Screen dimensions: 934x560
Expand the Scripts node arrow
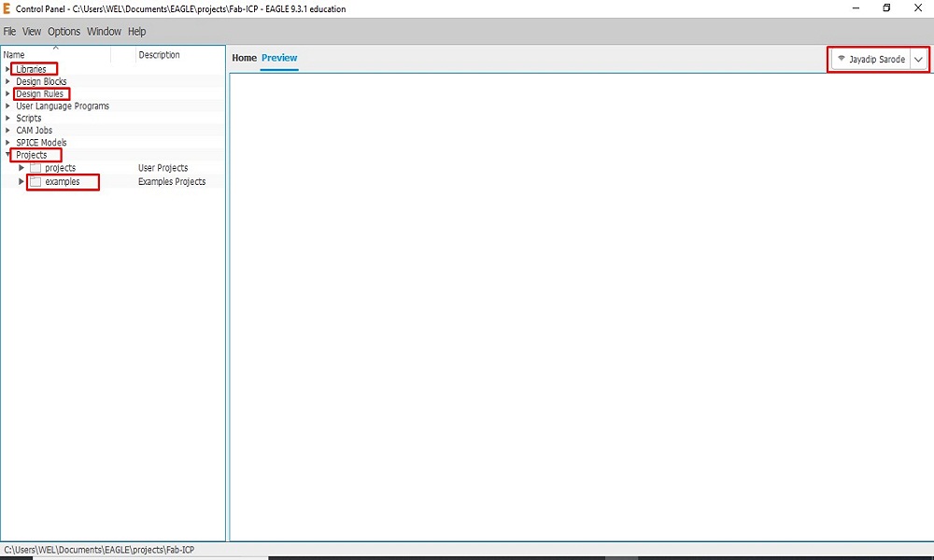[7, 118]
